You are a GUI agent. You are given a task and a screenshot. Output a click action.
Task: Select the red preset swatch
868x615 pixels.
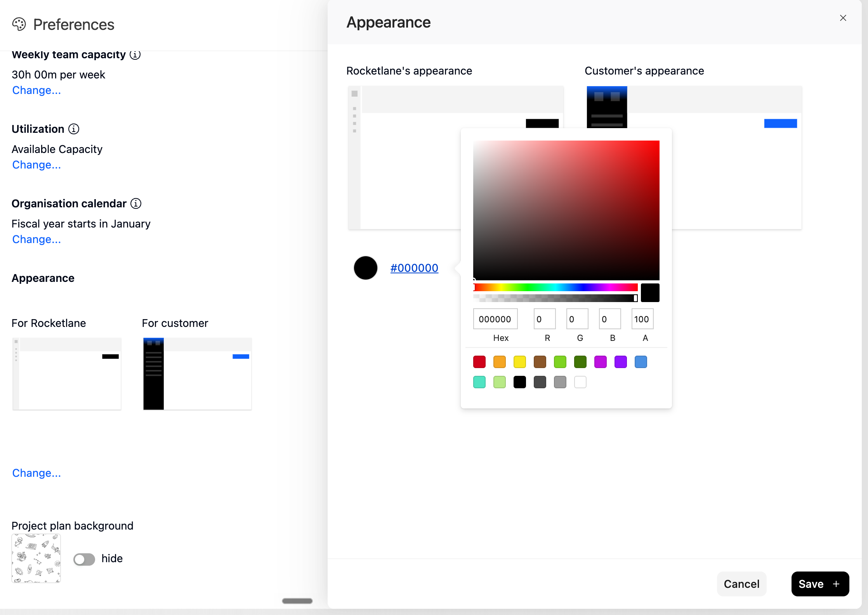click(479, 362)
